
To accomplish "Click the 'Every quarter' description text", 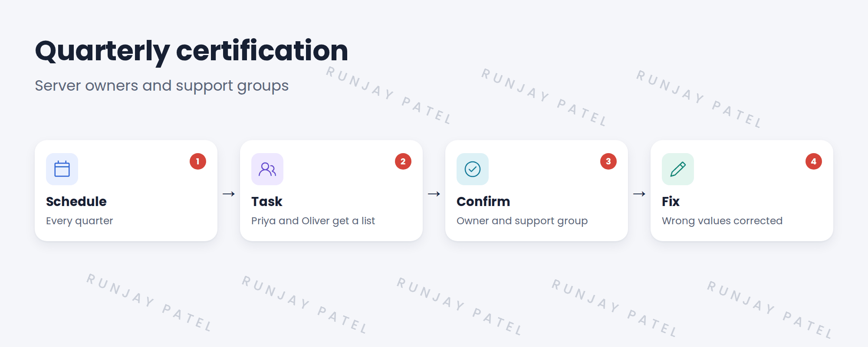I will pos(79,221).
